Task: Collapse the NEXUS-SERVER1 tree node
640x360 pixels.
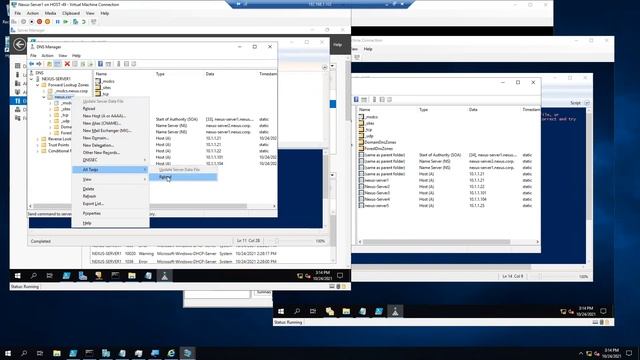Action: [x=32, y=79]
